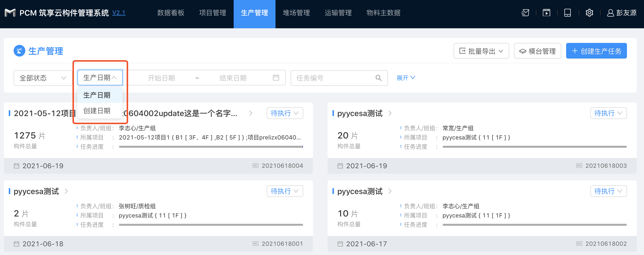
Task: Click NO. icon beside 20210618002
Action: coord(579,244)
